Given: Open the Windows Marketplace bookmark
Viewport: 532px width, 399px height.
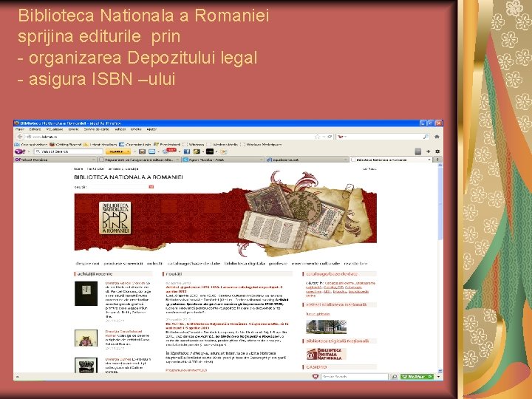Looking at the screenshot, I should point(262,145).
